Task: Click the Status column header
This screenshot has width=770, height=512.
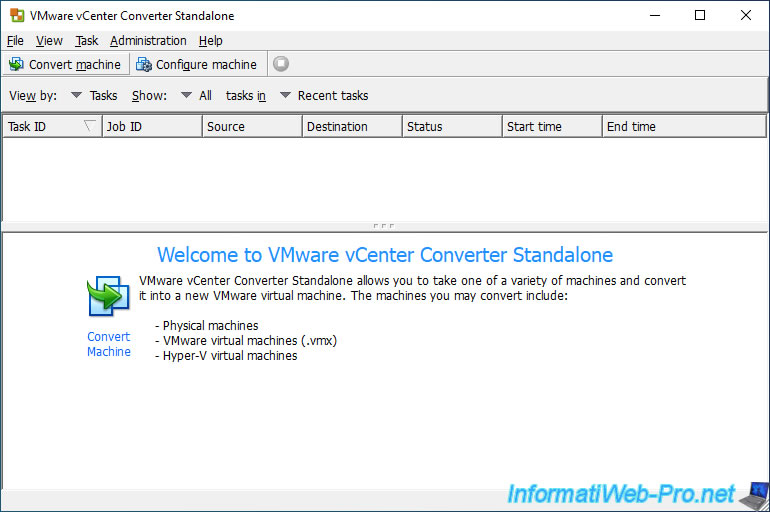Action: (452, 127)
